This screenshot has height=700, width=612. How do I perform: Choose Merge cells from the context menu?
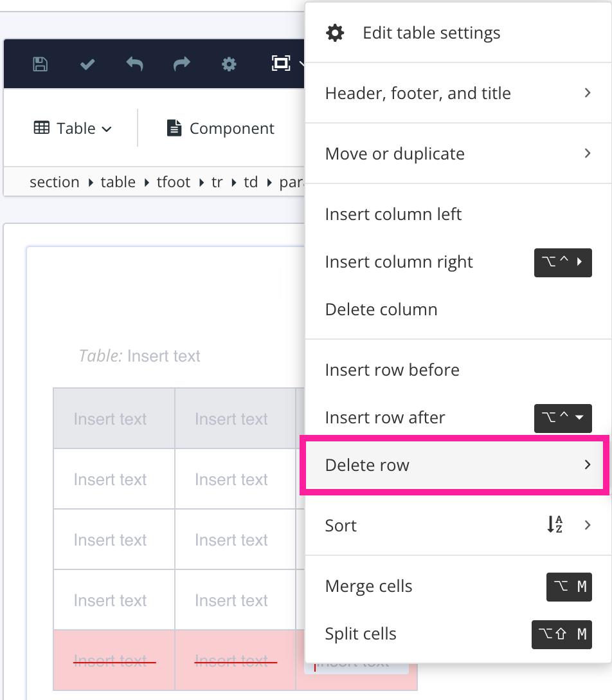[x=368, y=586]
